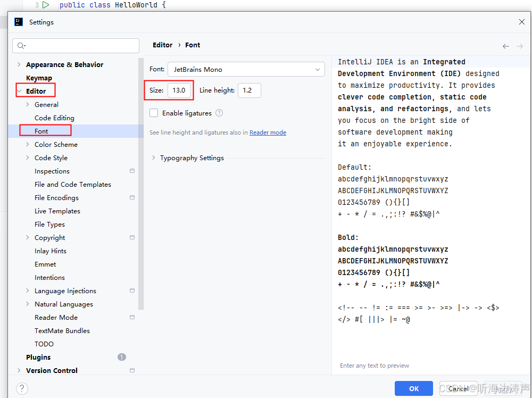Viewport: 532px width, 398px height.
Task: Open Intentions settings page
Action: 49,278
